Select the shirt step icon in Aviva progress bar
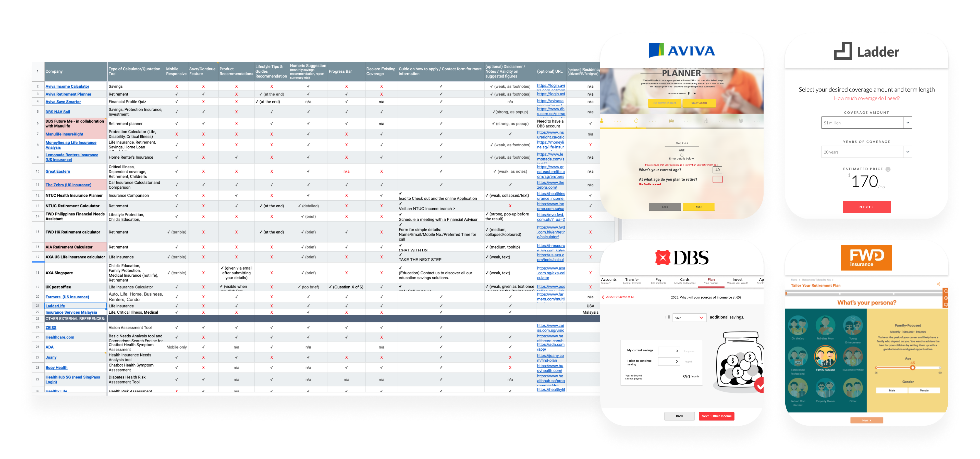 (741, 121)
